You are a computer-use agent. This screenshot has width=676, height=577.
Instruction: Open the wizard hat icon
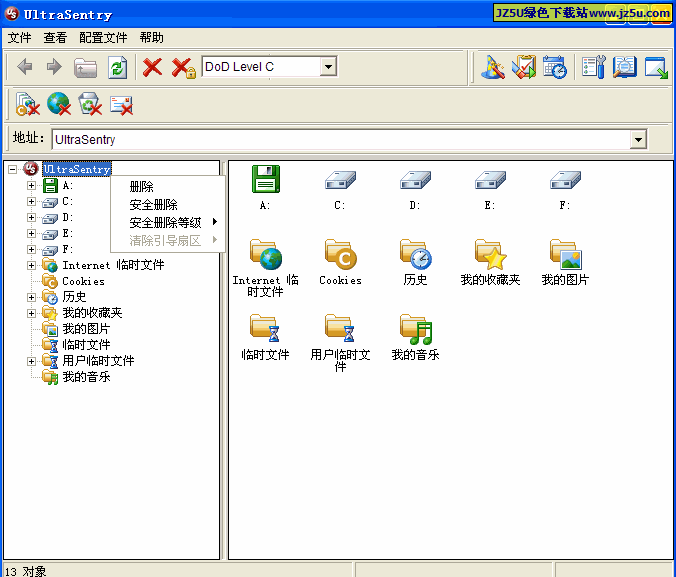pos(493,67)
